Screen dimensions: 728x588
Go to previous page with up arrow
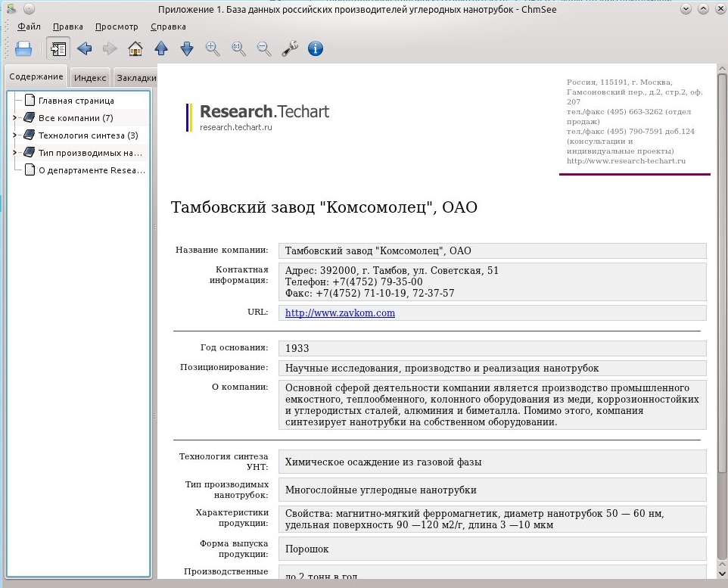click(x=161, y=48)
